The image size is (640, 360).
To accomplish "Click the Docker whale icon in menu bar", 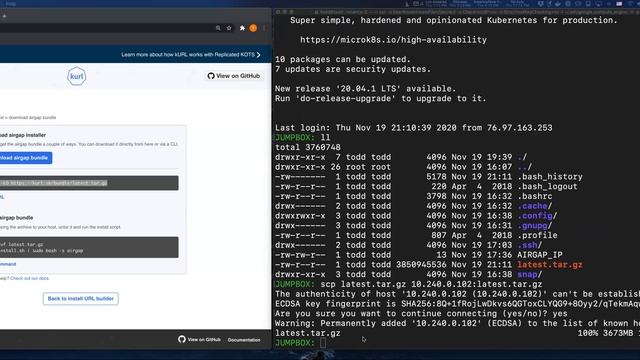I will (558, 4).
